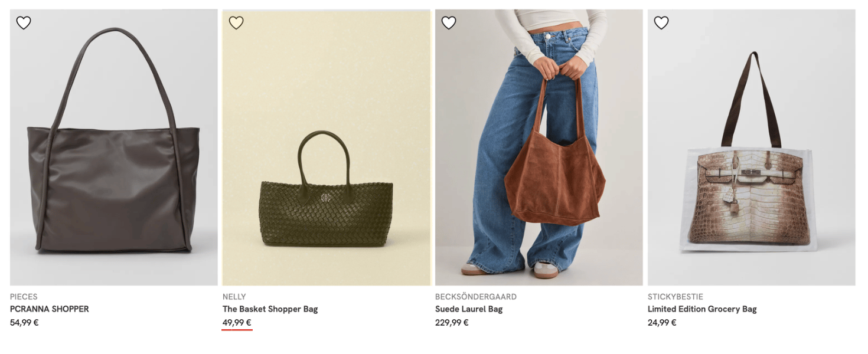The image size is (868, 354).
Task: Select the STICKYBESTIE brand label
Action: tap(676, 297)
